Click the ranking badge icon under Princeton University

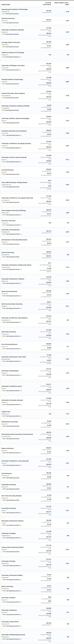(x=2, y=225)
